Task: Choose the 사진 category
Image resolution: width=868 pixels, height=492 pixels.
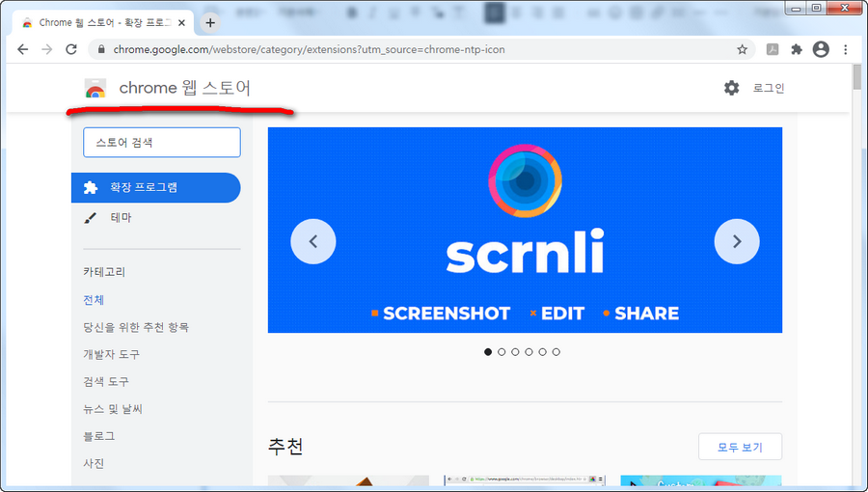Action: coord(94,463)
